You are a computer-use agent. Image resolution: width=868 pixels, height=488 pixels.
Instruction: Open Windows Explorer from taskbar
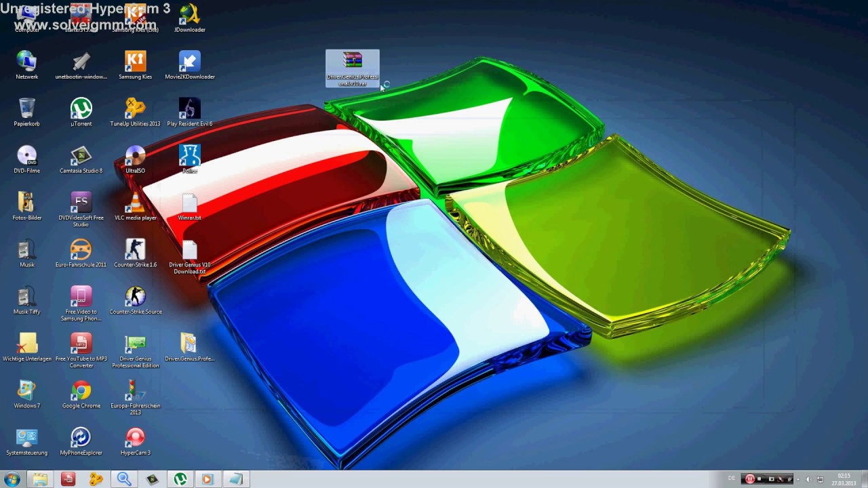(40, 479)
